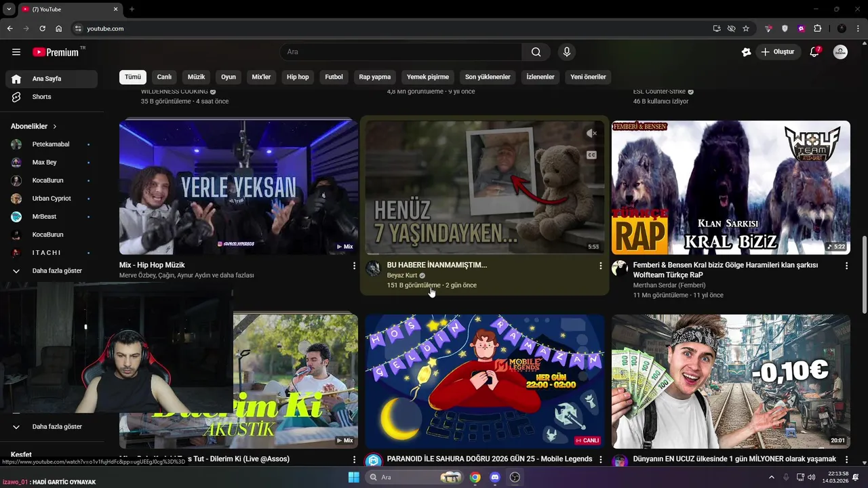Screen dimensions: 868x488
Task: Click the taskbar Ara search box
Action: (x=415, y=477)
